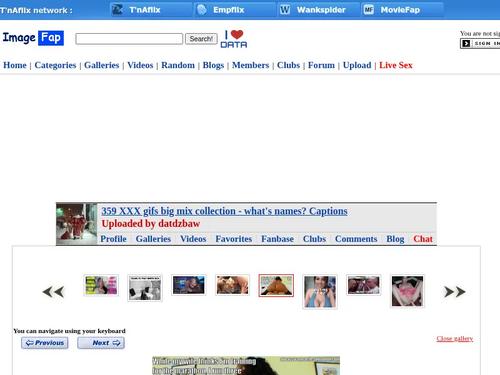Click the I heart DATA logo
The height and width of the screenshot is (375, 500).
(234, 39)
